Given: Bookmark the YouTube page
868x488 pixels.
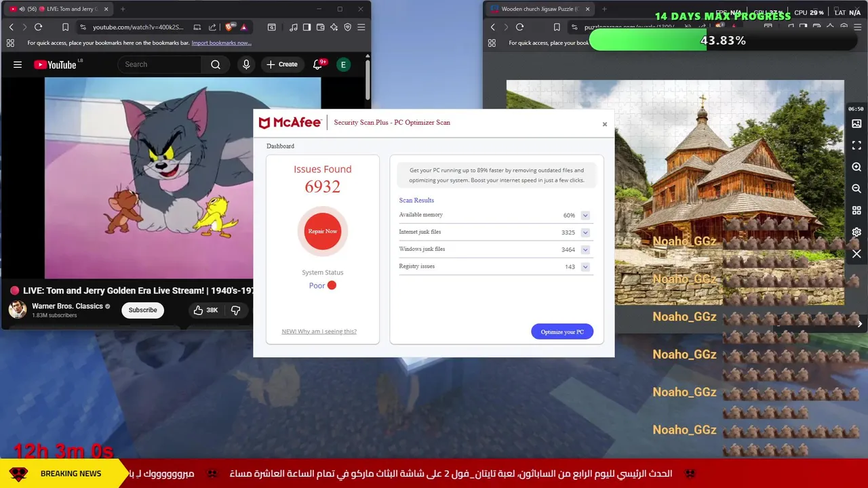Looking at the screenshot, I should [65, 27].
